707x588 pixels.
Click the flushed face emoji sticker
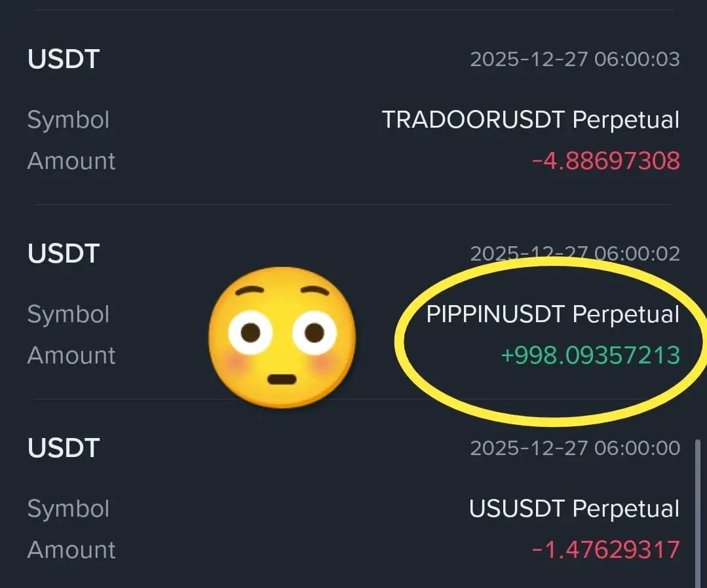(x=282, y=337)
